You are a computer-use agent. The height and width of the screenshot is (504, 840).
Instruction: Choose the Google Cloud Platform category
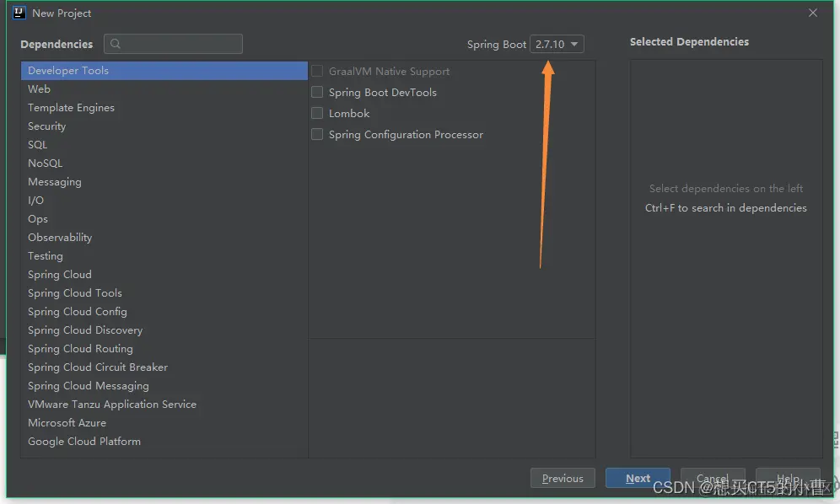click(164, 442)
